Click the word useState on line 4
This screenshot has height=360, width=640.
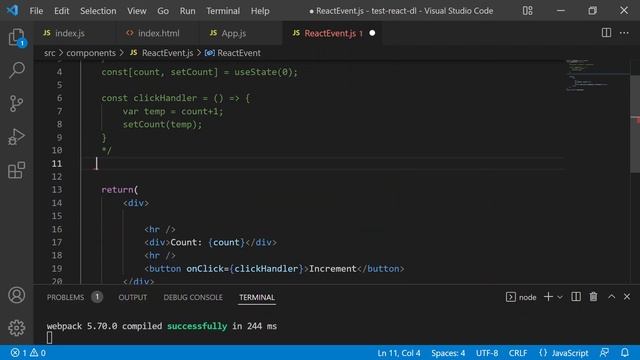(256, 72)
